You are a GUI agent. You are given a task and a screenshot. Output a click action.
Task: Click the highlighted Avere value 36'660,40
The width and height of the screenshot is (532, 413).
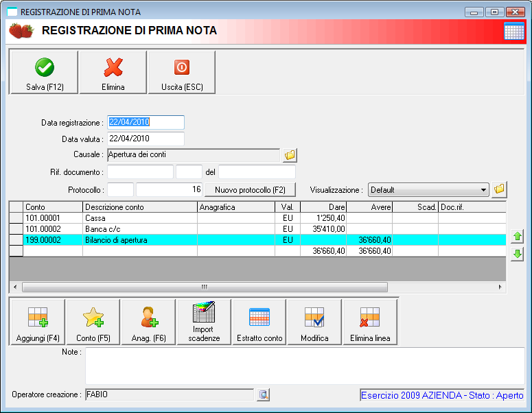[x=369, y=240]
